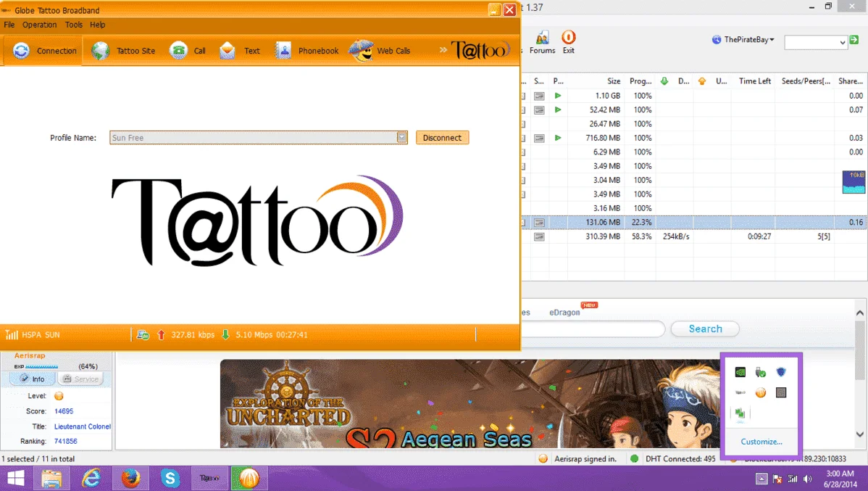Click the 14695 score value
This screenshot has width=868, height=491.
click(64, 411)
